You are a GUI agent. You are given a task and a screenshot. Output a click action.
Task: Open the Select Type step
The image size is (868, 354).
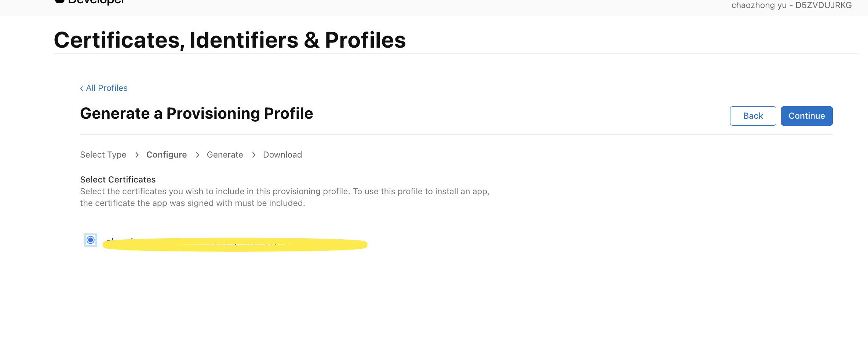[103, 155]
